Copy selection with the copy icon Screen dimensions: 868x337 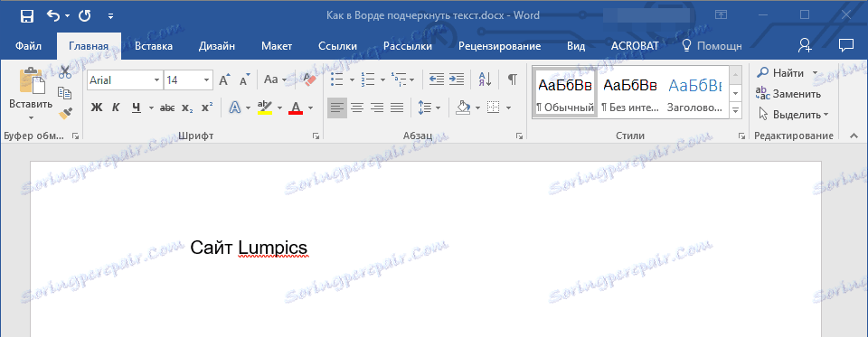pyautogui.click(x=65, y=92)
